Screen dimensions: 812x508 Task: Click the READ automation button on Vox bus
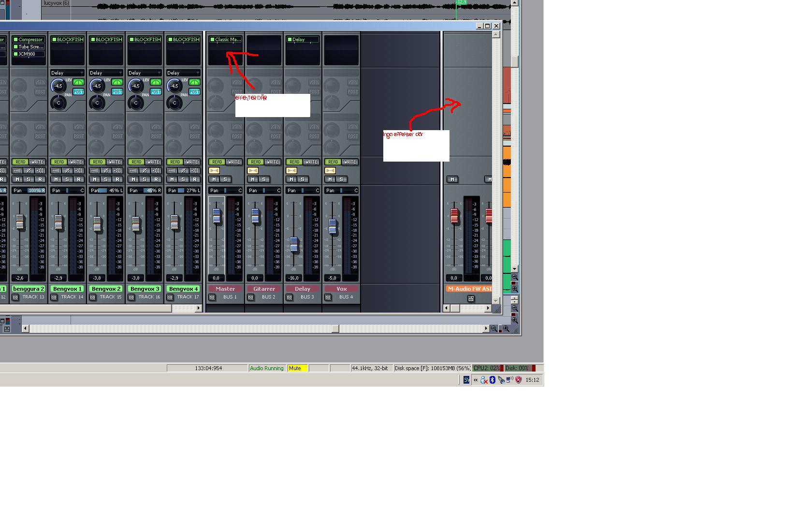click(x=333, y=162)
